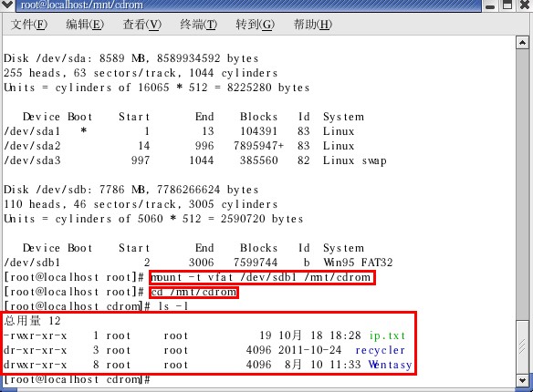
Task: Click the 总用量 12 line
Action: pyautogui.click(x=32, y=321)
